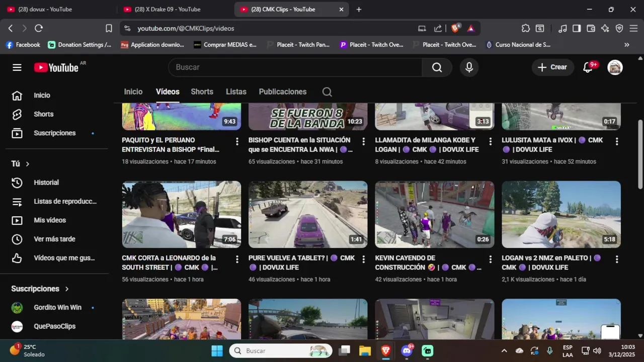Open site settings icon in address bar
The image size is (644, 362).
(127, 29)
